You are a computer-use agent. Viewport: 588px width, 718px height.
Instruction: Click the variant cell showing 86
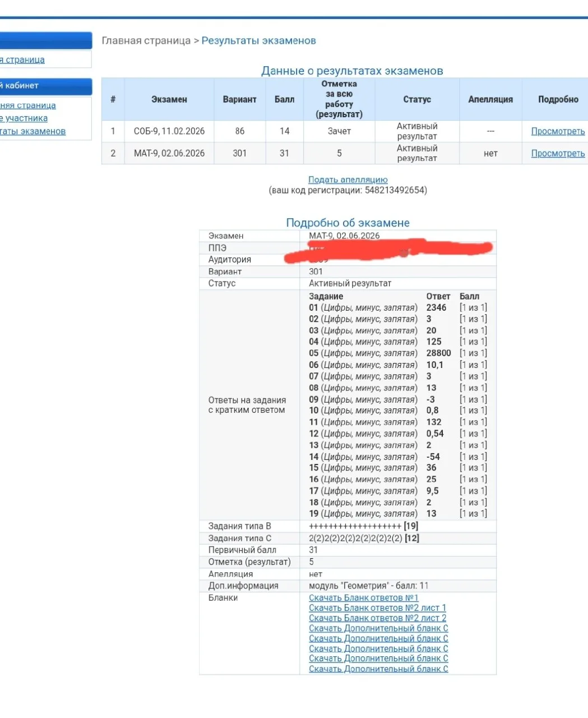pyautogui.click(x=239, y=131)
